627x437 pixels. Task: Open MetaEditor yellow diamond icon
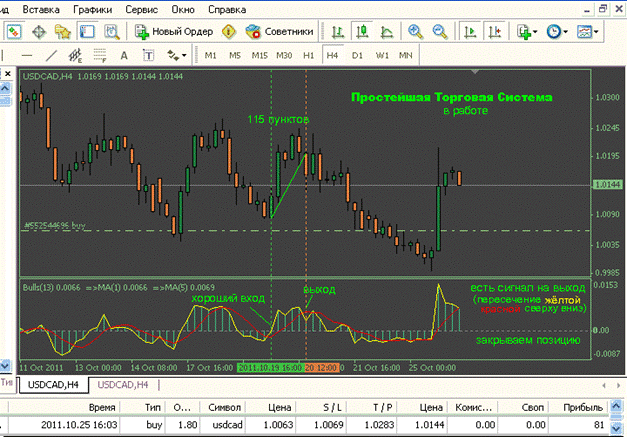click(229, 32)
